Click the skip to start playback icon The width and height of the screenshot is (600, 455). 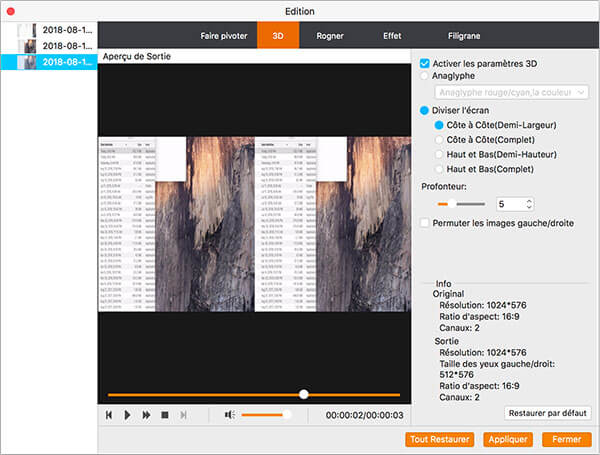[109, 414]
